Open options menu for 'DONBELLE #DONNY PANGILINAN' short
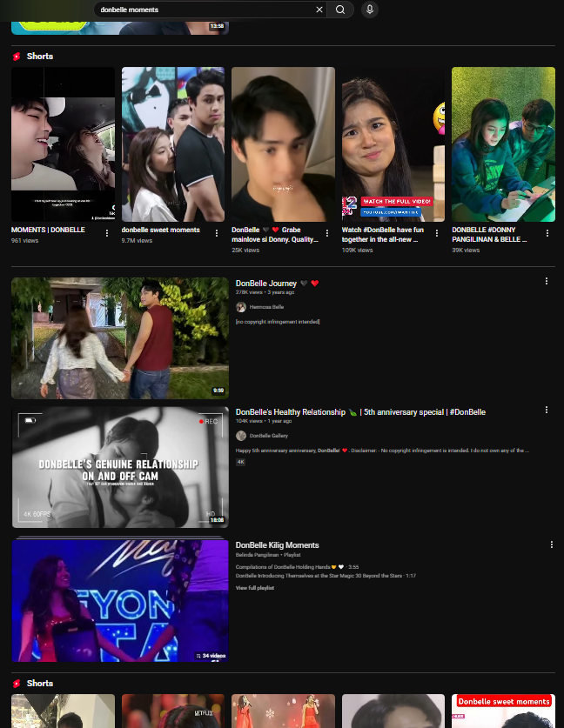The height and width of the screenshot is (728, 564). (547, 233)
